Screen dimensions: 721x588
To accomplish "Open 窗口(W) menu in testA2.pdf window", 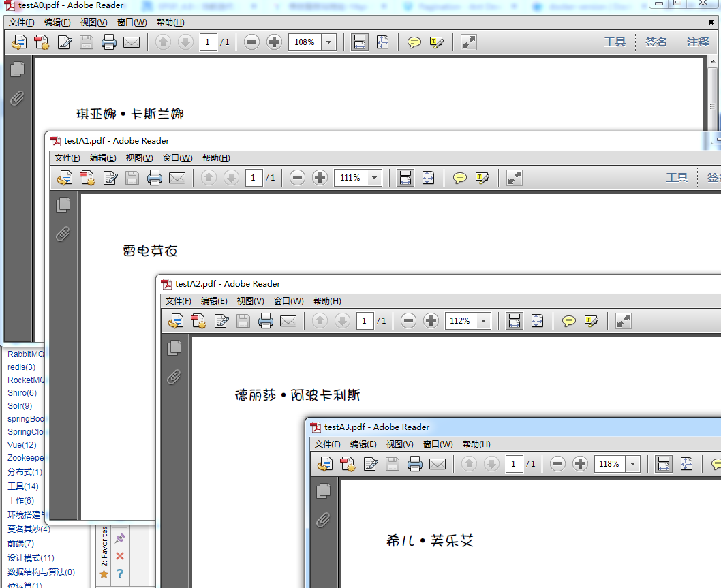I will click(x=289, y=301).
